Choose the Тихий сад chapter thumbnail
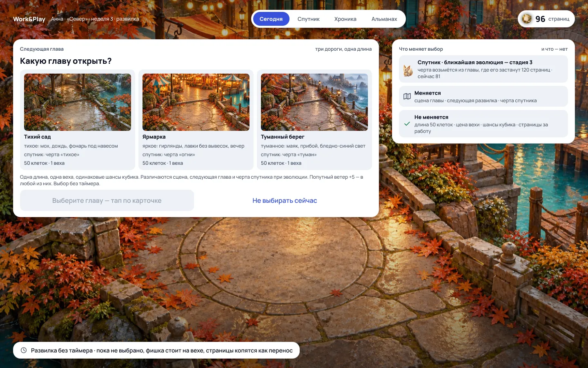Screen dimensions: 588x368 click(78, 102)
